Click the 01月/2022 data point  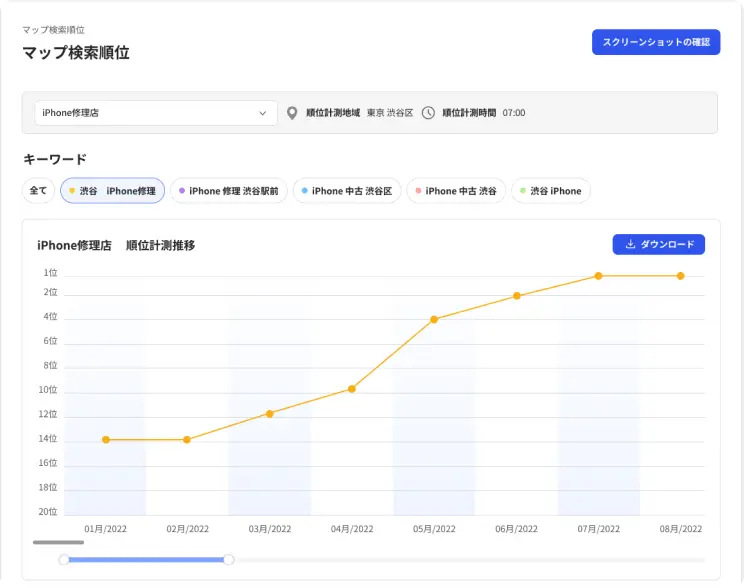(106, 439)
